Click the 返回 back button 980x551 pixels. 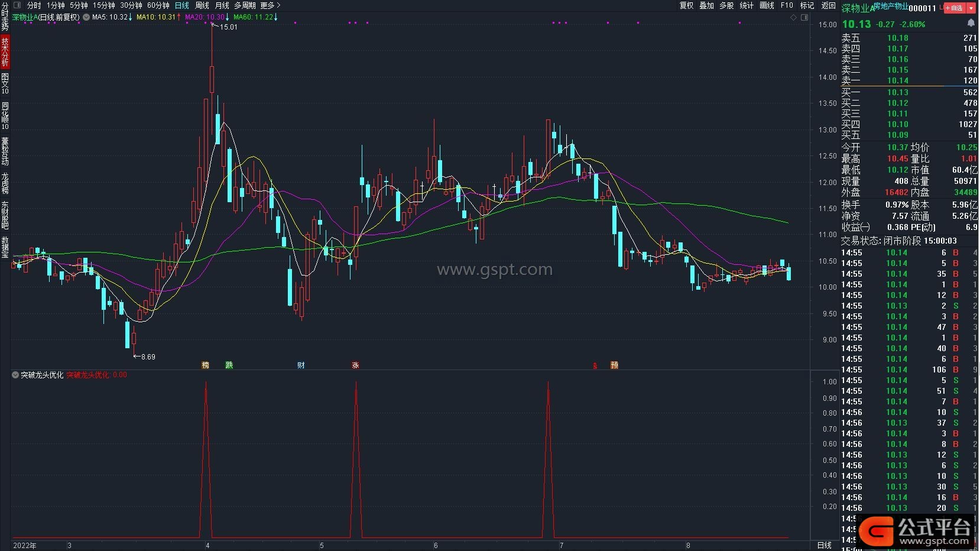(828, 5)
